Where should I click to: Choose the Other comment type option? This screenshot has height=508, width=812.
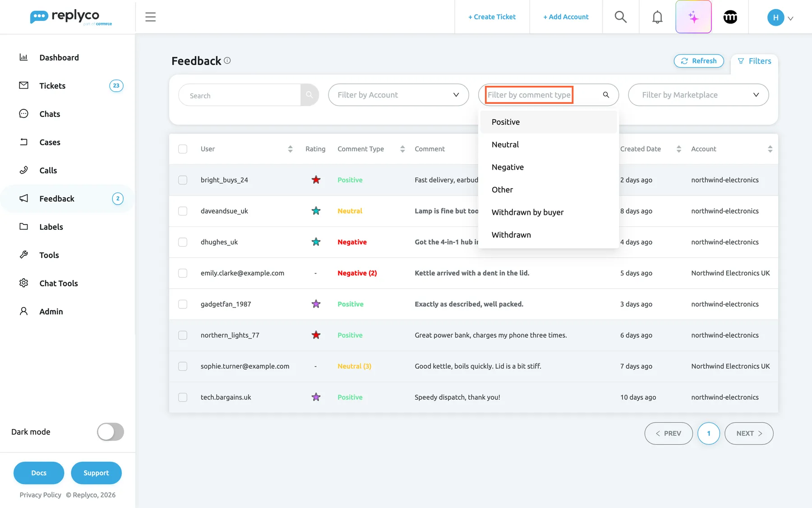tap(549, 190)
